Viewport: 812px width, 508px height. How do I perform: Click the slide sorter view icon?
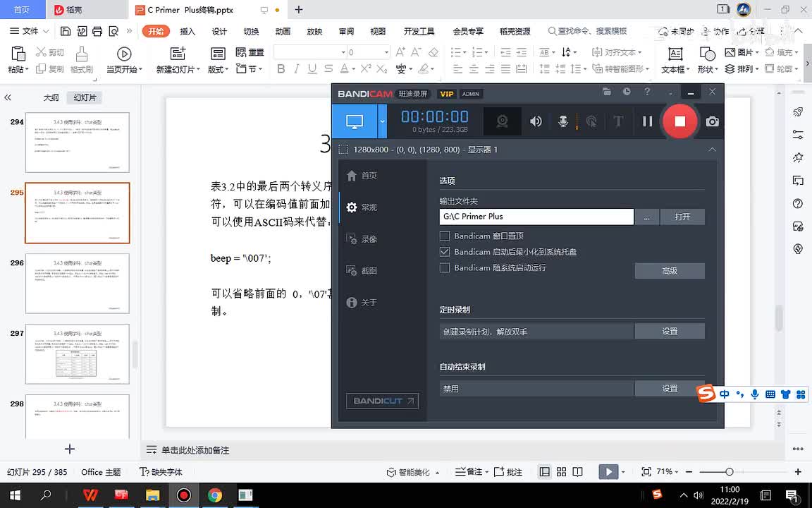[x=561, y=472]
